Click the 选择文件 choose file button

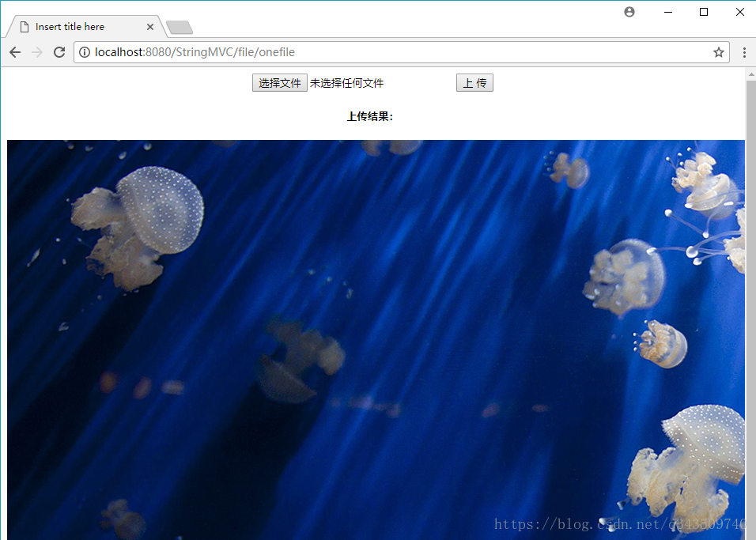click(280, 83)
